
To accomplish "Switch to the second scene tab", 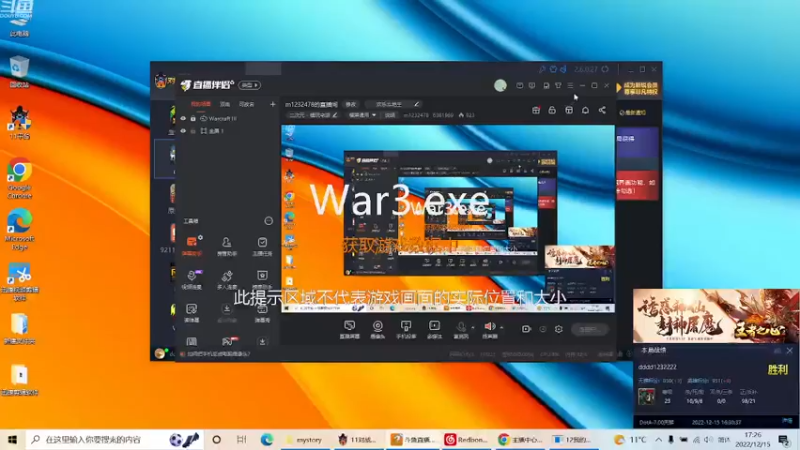I will (x=225, y=104).
